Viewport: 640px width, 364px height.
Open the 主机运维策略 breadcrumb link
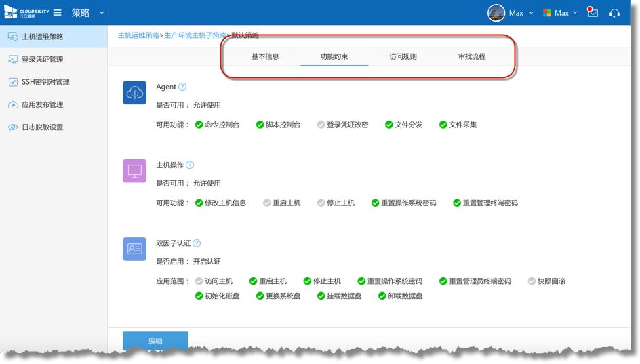pyautogui.click(x=138, y=35)
